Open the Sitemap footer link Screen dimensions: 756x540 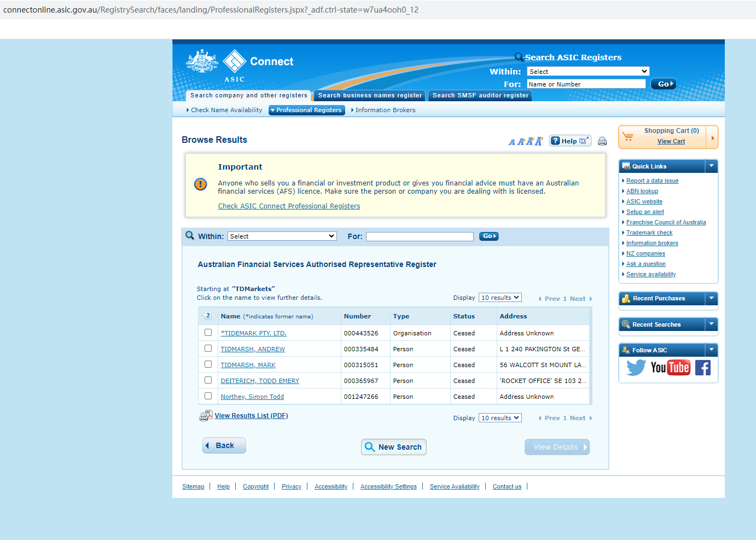(193, 486)
